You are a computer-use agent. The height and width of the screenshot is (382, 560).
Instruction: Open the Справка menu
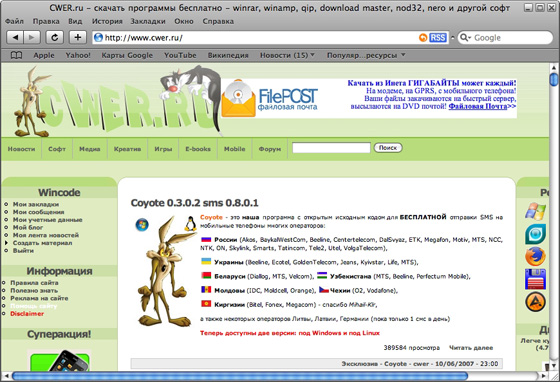218,21
